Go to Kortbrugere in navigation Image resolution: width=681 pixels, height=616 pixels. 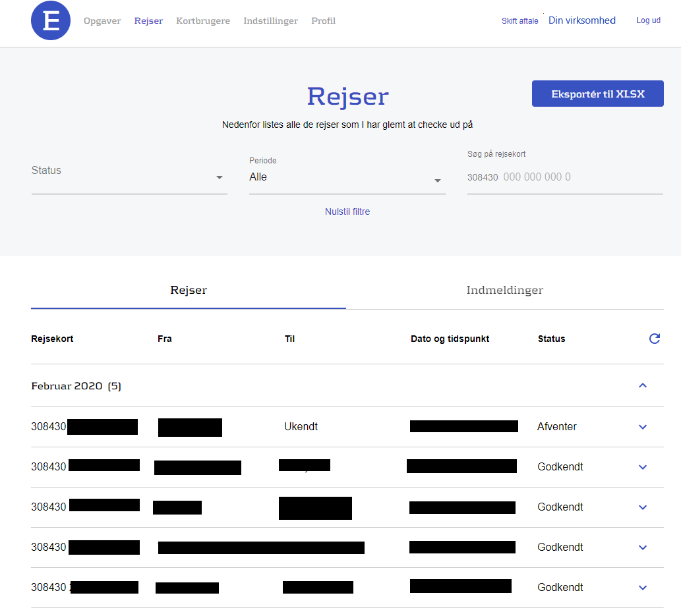tap(203, 21)
